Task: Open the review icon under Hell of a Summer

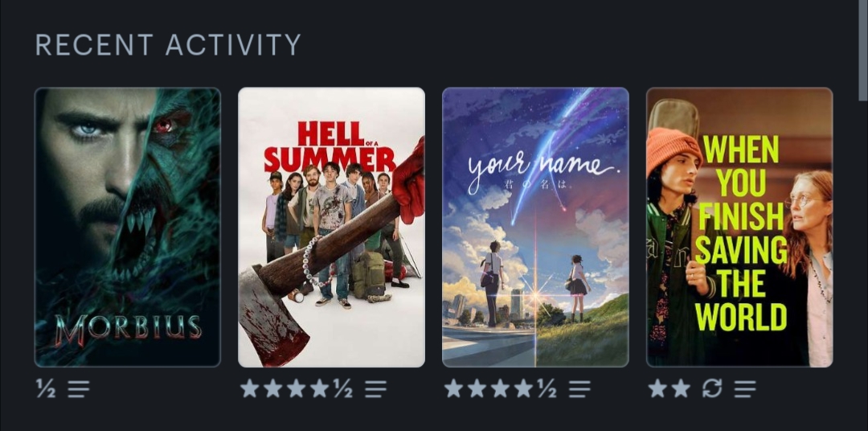Action: point(376,389)
